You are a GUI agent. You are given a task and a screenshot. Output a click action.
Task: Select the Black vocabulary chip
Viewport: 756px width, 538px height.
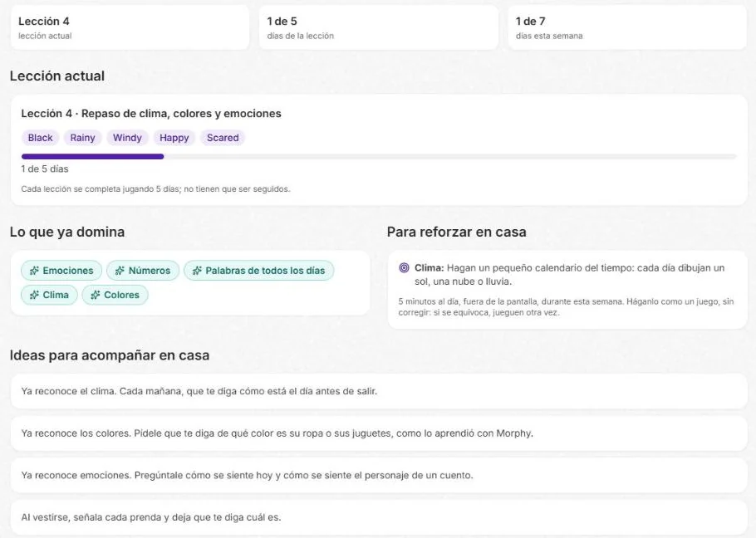pos(40,138)
